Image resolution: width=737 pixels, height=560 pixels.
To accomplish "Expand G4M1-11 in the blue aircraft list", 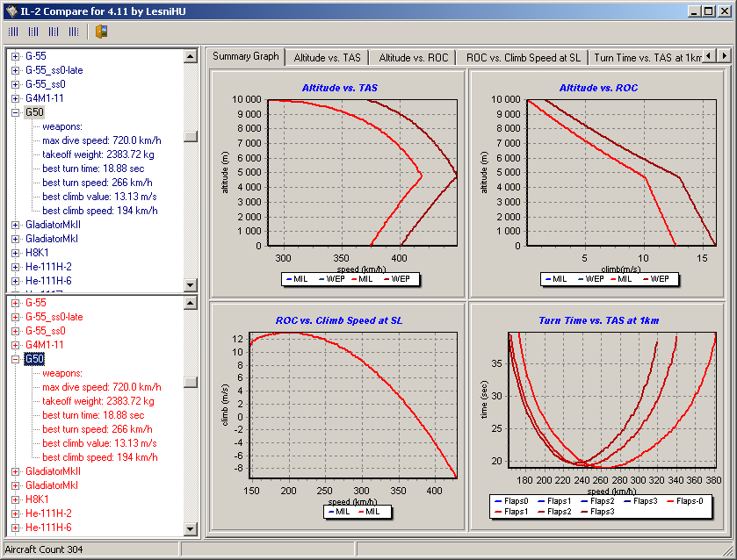I will click(x=16, y=98).
